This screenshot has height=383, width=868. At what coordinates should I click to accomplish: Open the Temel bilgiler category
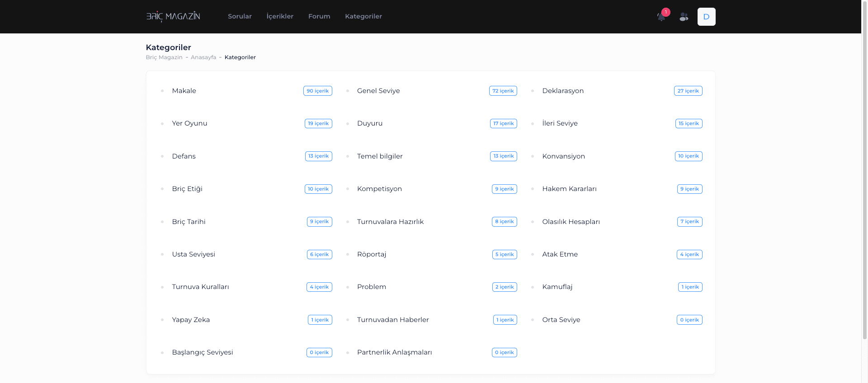pyautogui.click(x=380, y=156)
